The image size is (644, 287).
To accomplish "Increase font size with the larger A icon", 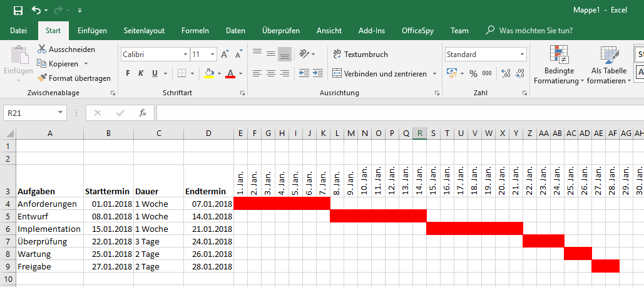I will [x=224, y=55].
